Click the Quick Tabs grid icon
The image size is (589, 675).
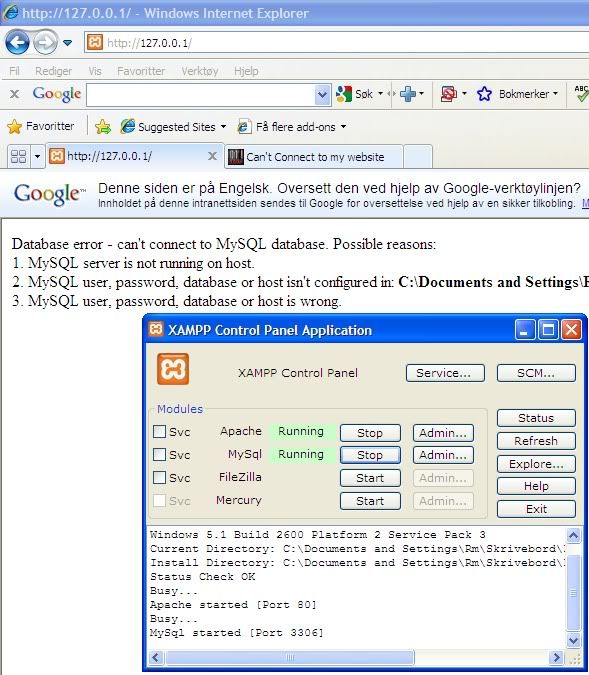19,156
